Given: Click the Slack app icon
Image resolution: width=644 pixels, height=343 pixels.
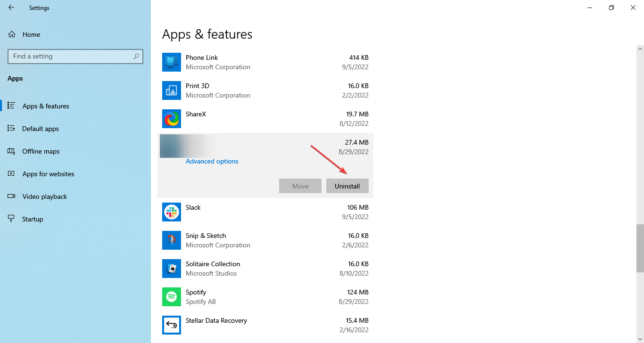Looking at the screenshot, I should (172, 212).
